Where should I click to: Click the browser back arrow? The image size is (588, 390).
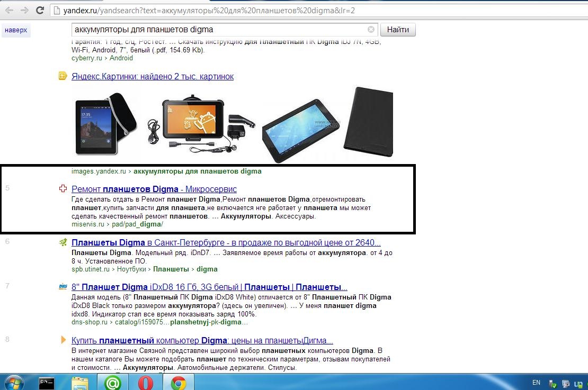click(10, 11)
